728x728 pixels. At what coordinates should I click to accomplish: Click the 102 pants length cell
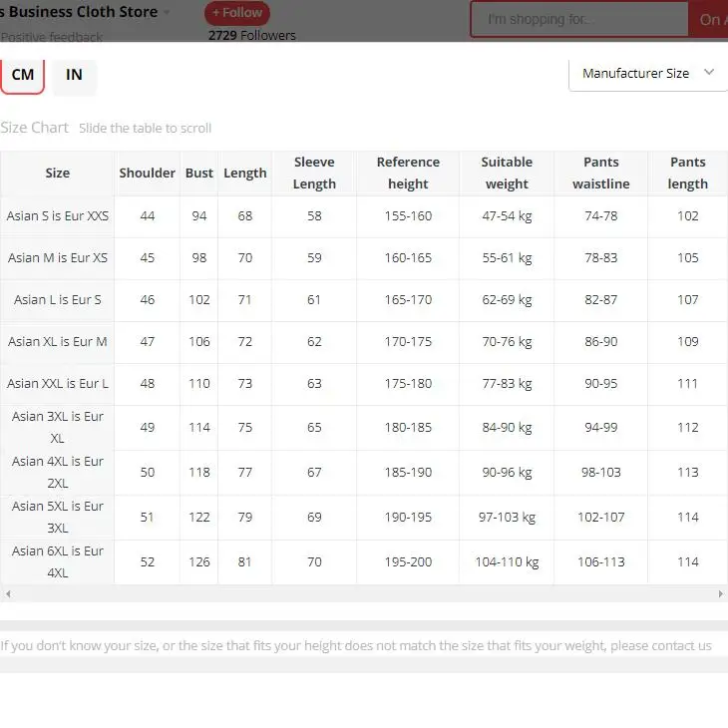[687, 216]
